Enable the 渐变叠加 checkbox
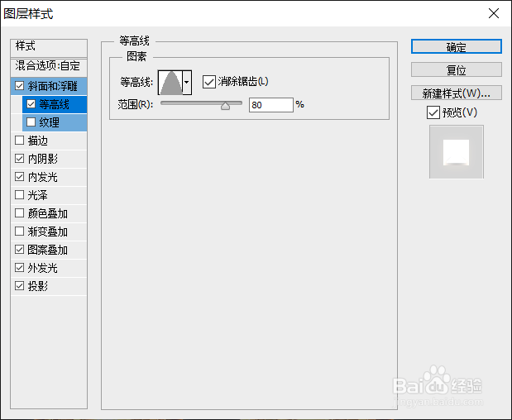 coord(20,231)
